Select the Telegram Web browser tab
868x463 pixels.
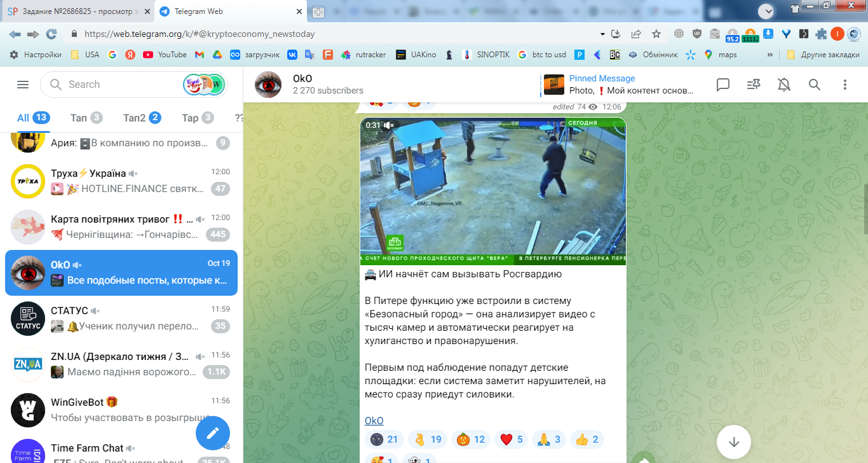point(230,11)
